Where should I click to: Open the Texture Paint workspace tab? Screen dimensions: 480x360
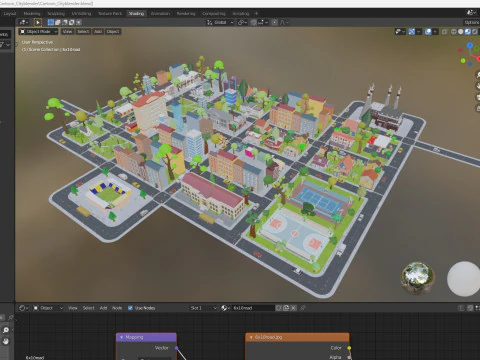tap(110, 14)
